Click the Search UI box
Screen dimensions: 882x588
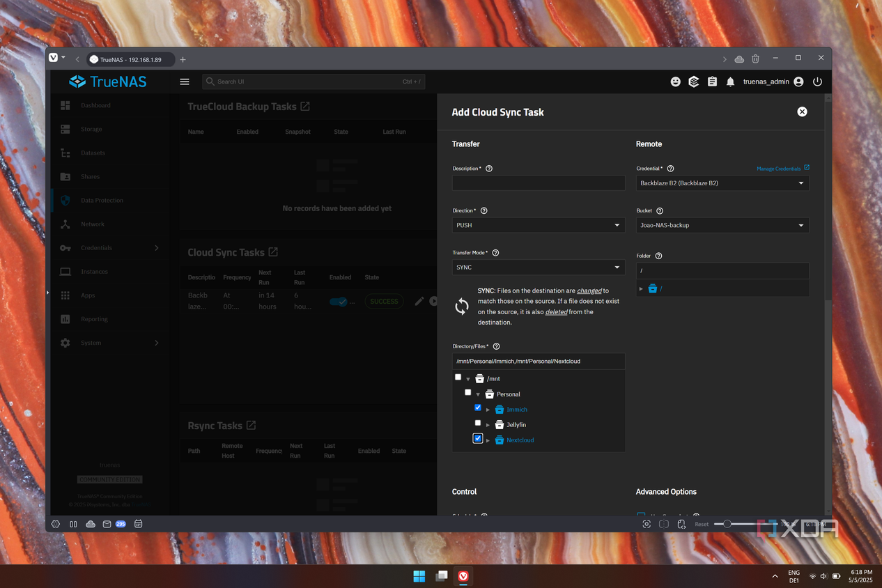point(314,82)
